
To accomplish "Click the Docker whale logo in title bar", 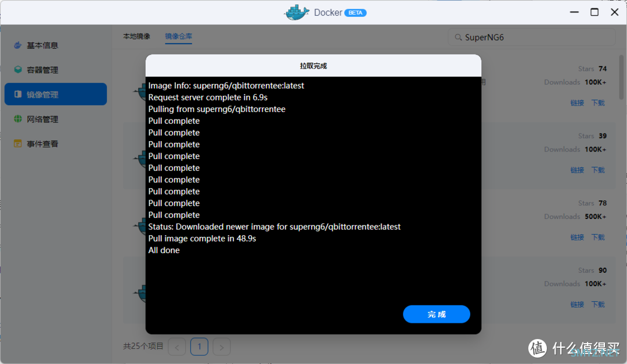I will pyautogui.click(x=296, y=12).
